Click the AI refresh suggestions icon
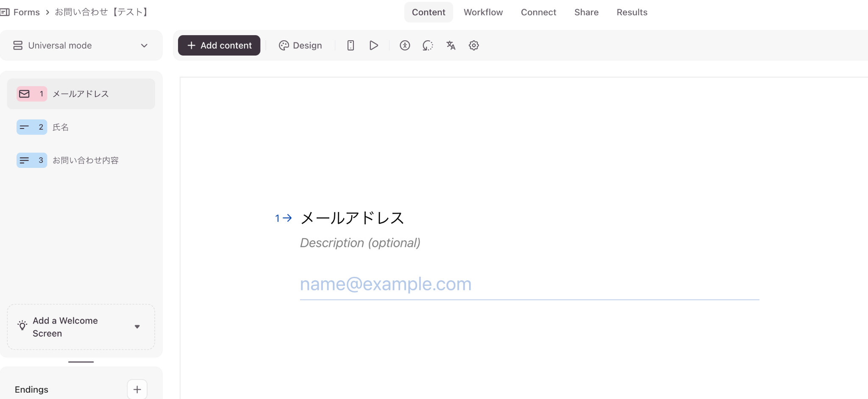The height and width of the screenshot is (399, 868). pos(428,45)
